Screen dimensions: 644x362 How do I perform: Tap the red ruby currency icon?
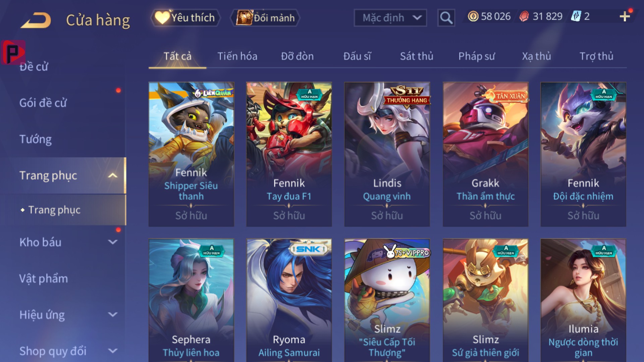524,16
